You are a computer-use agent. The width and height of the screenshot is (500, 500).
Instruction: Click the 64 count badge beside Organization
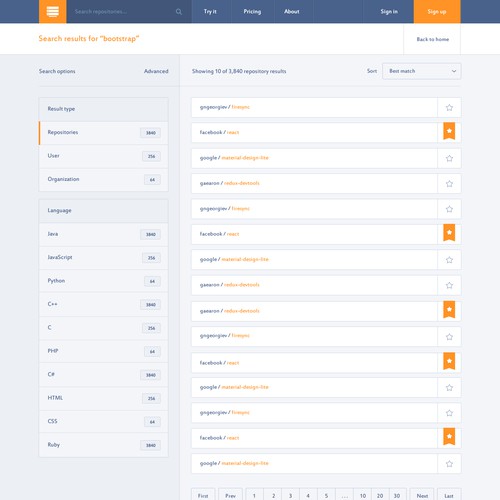click(152, 180)
